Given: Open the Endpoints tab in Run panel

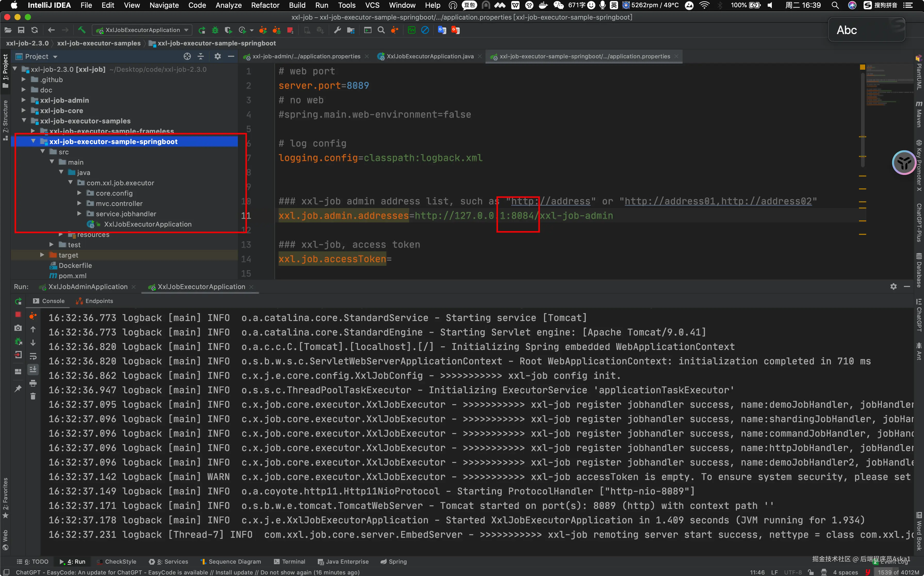Looking at the screenshot, I should 95,301.
